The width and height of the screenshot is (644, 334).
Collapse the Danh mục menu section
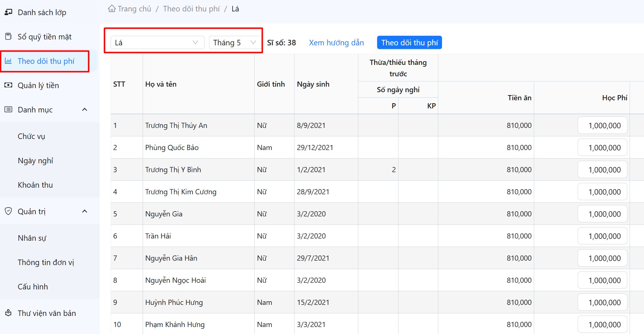click(84, 109)
